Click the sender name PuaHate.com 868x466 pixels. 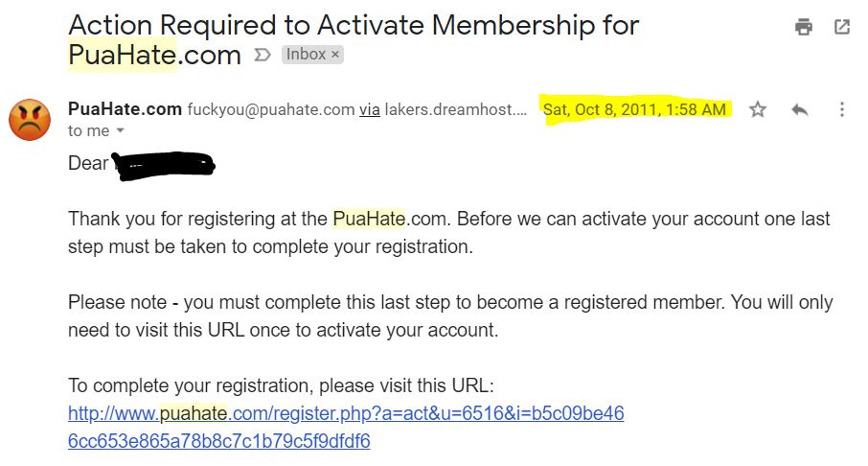[x=126, y=108]
